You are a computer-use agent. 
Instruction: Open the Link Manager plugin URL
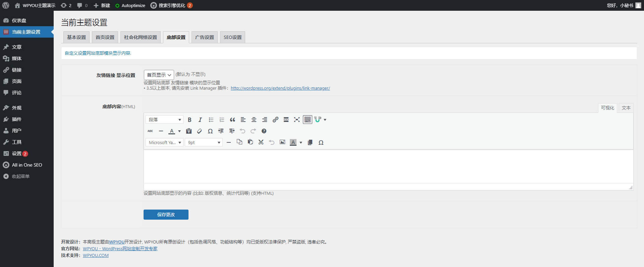[280, 88]
